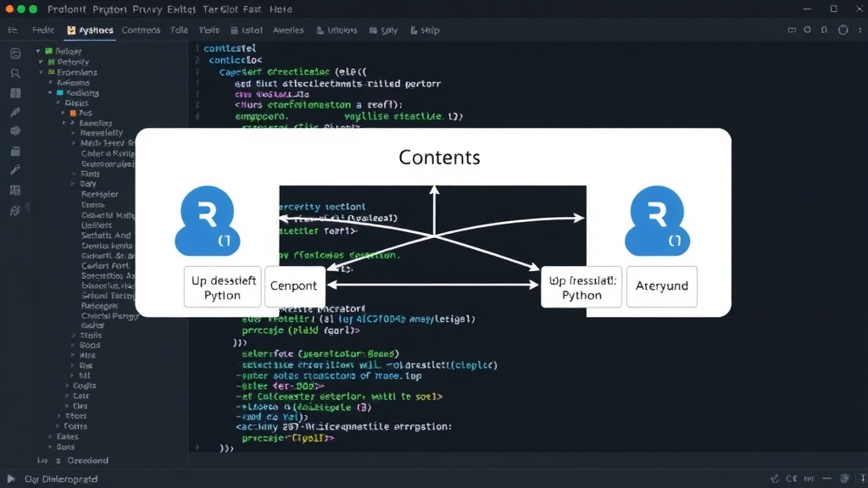Select the Resspler item in file tree
Image resolution: width=868 pixels, height=488 pixels.
pyautogui.click(x=100, y=194)
